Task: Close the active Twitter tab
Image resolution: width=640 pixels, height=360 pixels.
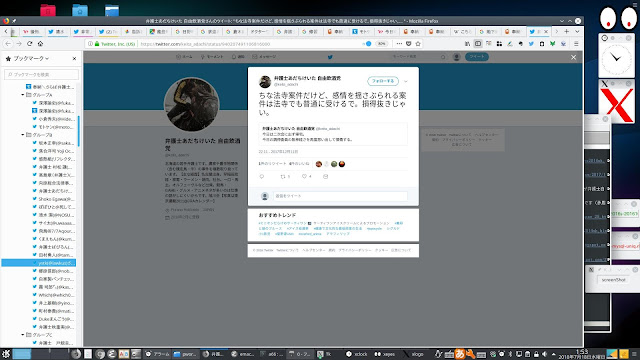Action: (x=546, y=31)
